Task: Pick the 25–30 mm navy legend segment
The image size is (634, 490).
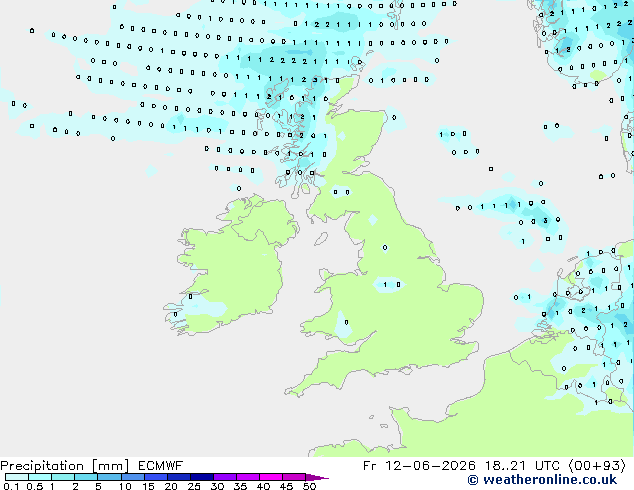Action: click(x=202, y=477)
